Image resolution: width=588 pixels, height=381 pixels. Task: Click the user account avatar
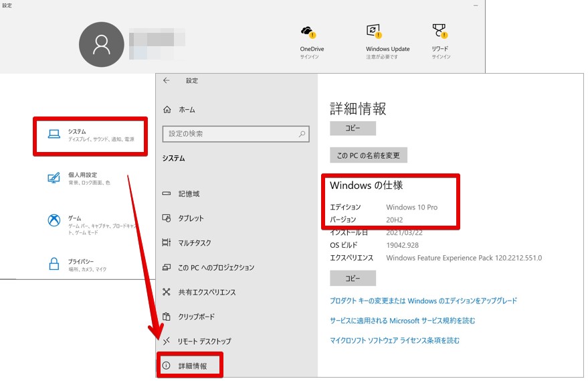[x=101, y=44]
